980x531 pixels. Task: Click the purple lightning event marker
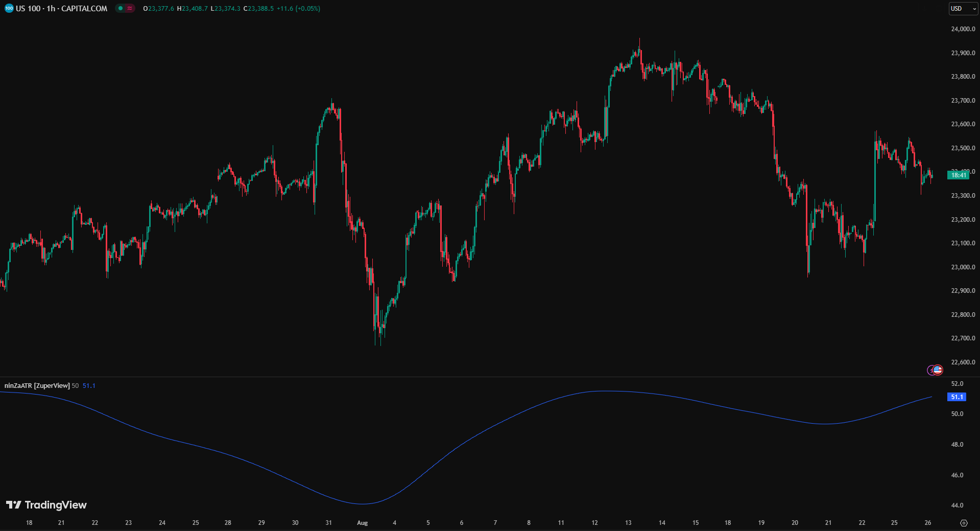click(x=931, y=370)
